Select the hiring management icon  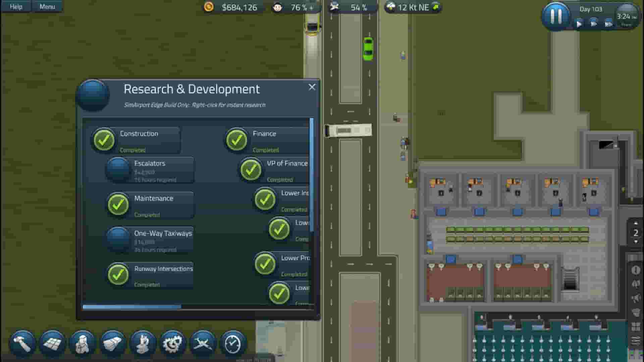(x=143, y=343)
